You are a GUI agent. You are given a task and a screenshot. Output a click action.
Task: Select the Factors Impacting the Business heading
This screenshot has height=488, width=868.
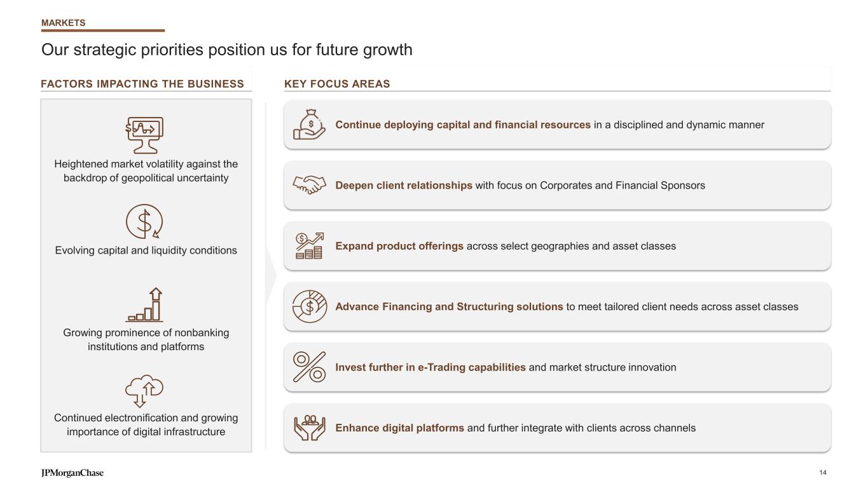(x=142, y=84)
